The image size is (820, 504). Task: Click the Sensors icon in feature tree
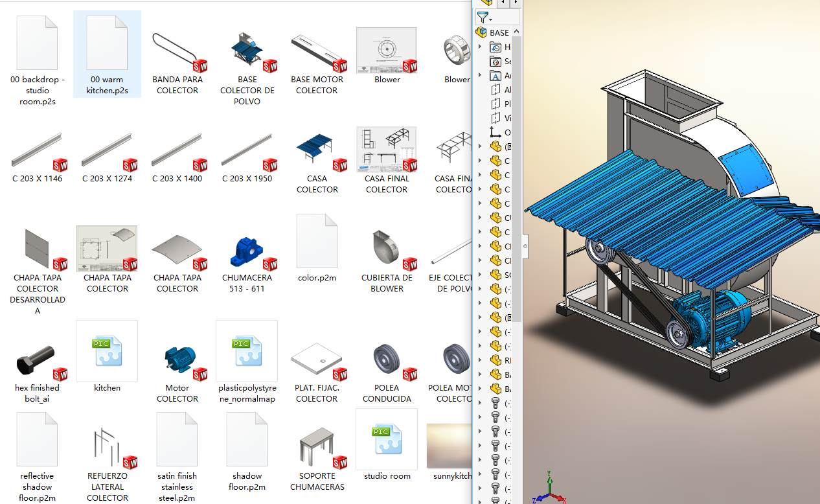pyautogui.click(x=495, y=62)
